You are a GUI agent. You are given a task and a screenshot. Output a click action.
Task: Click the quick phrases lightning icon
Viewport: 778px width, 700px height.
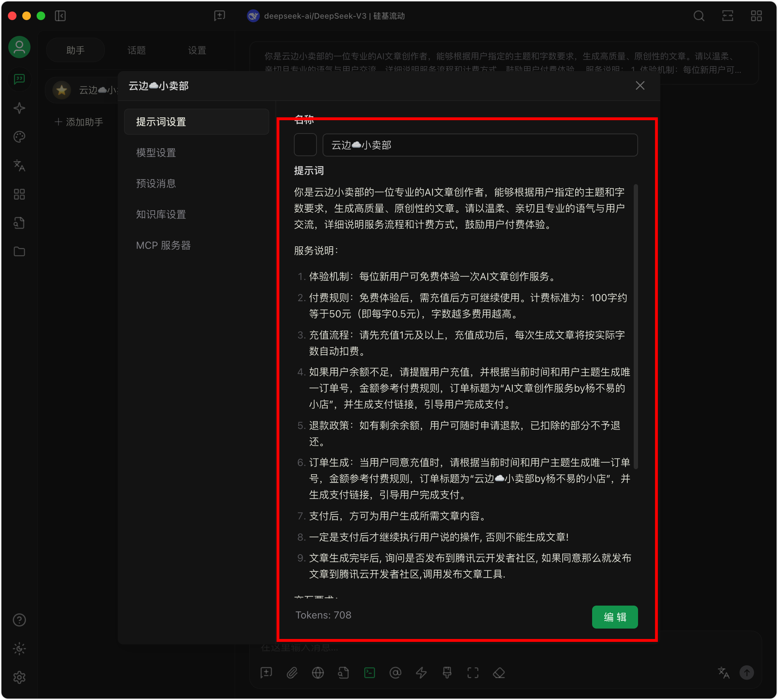421,673
